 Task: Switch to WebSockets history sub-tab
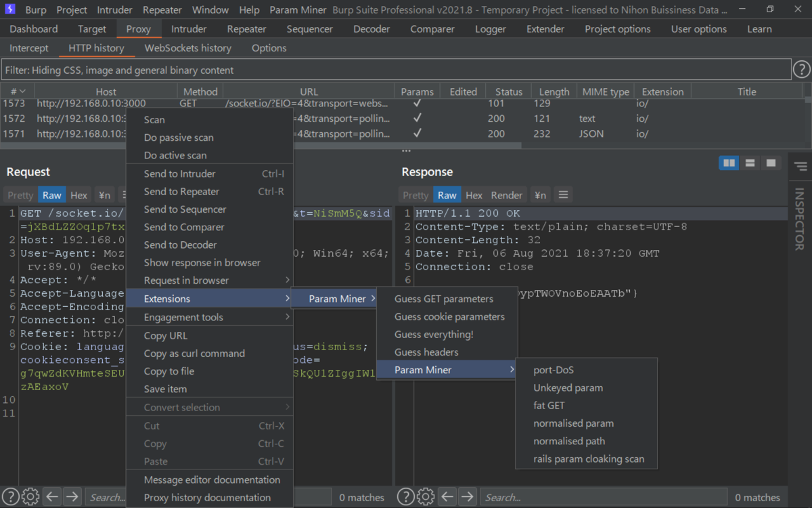[x=188, y=48]
